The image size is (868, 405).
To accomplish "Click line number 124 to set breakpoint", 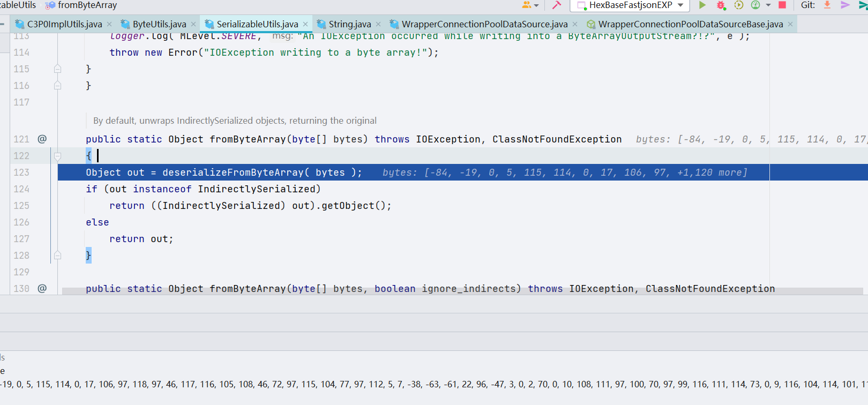I will pos(21,189).
